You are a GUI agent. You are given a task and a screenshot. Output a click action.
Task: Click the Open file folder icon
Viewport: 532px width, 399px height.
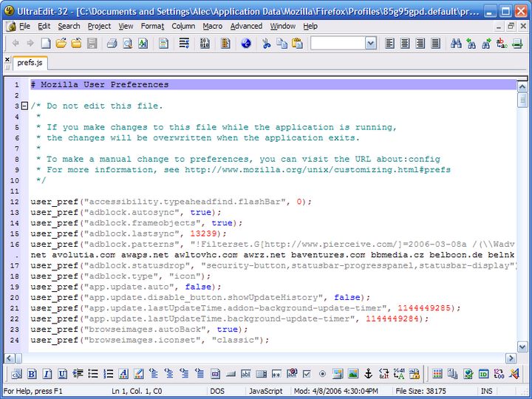[61, 44]
